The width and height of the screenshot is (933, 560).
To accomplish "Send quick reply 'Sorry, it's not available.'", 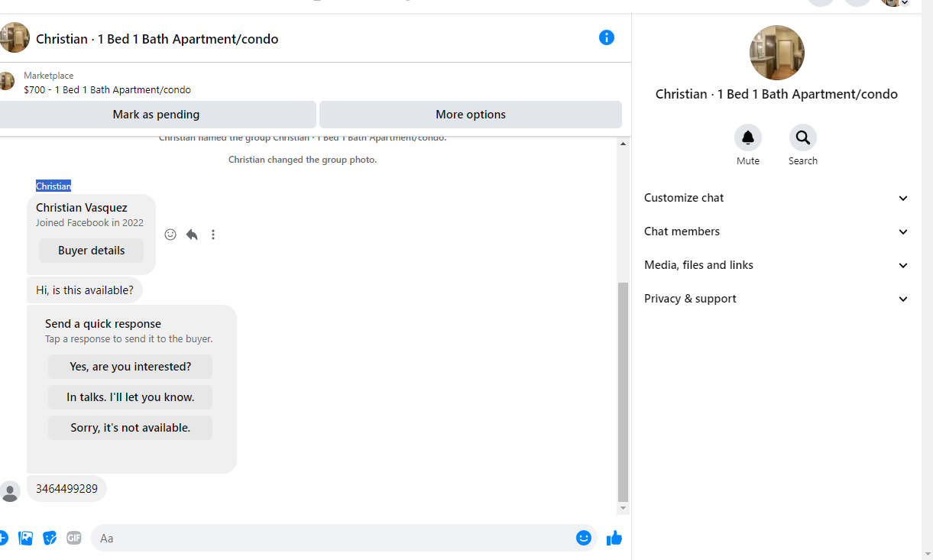I will tap(131, 428).
